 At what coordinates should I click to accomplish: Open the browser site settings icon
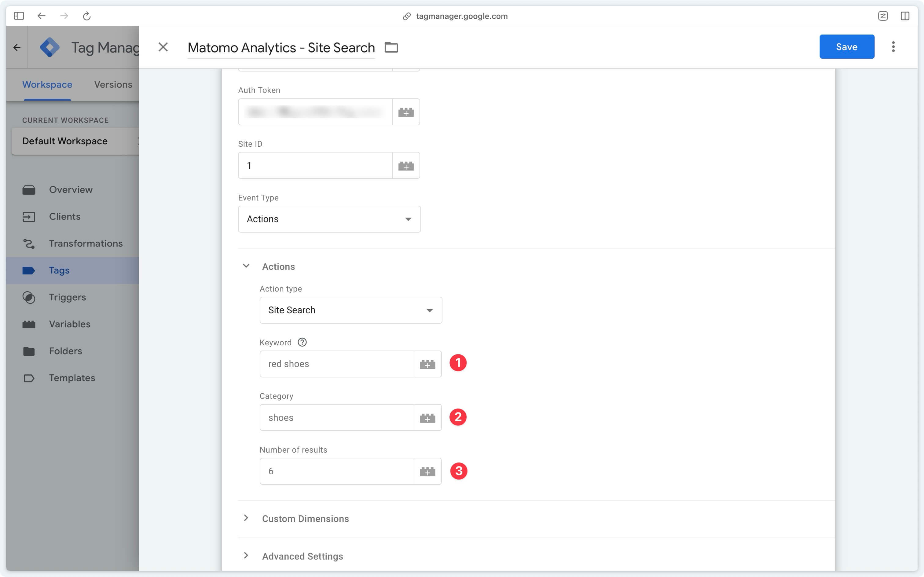point(883,16)
